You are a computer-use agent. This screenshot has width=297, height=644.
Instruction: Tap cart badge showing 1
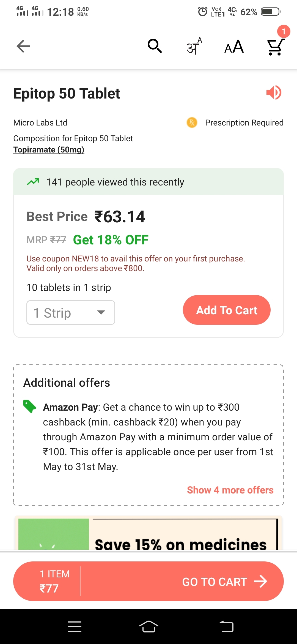284,31
